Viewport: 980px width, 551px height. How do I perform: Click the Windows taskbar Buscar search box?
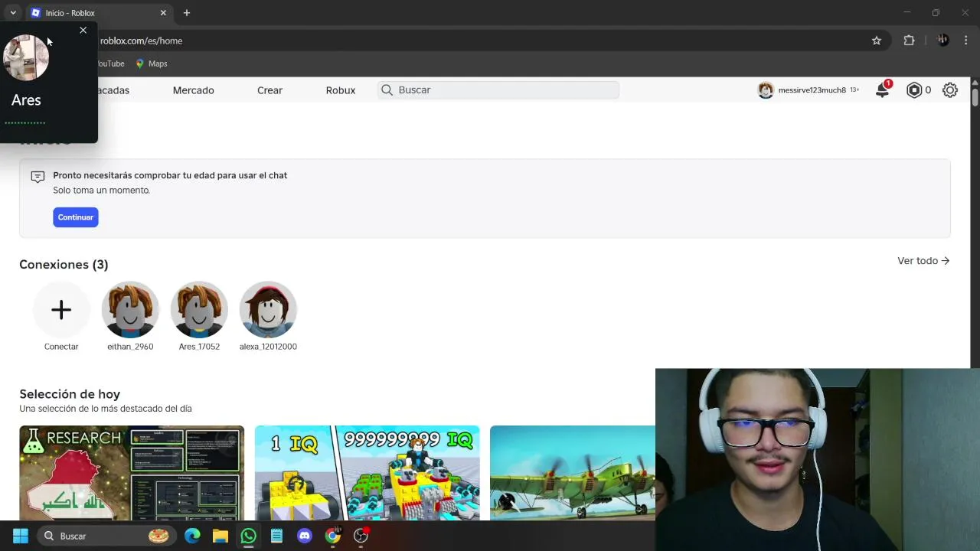106,536
